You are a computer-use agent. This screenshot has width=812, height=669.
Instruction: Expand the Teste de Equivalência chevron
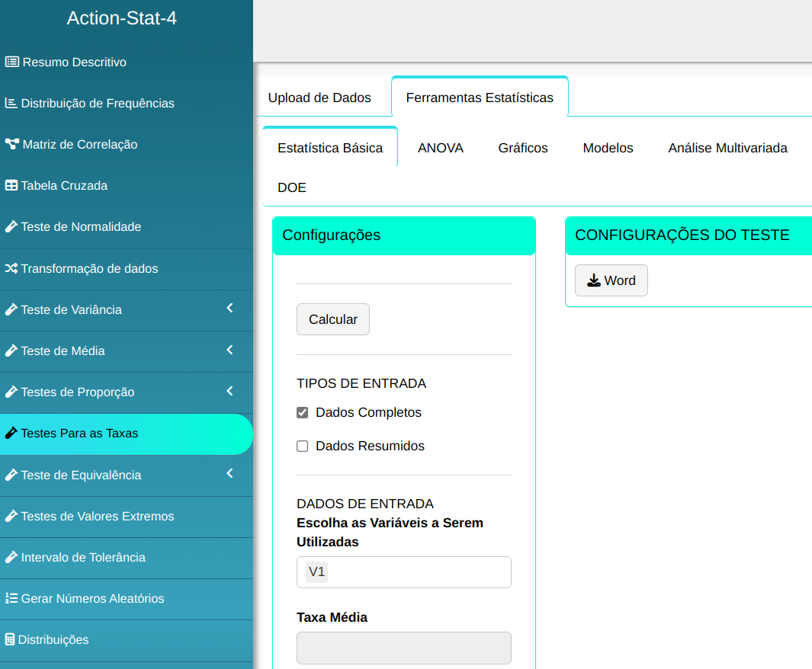229,475
